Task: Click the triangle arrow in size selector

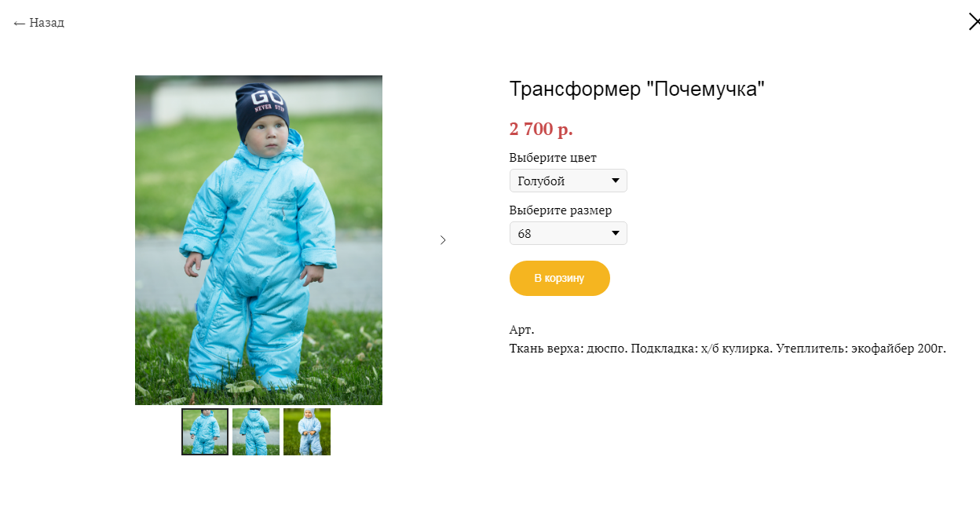Action: [616, 234]
